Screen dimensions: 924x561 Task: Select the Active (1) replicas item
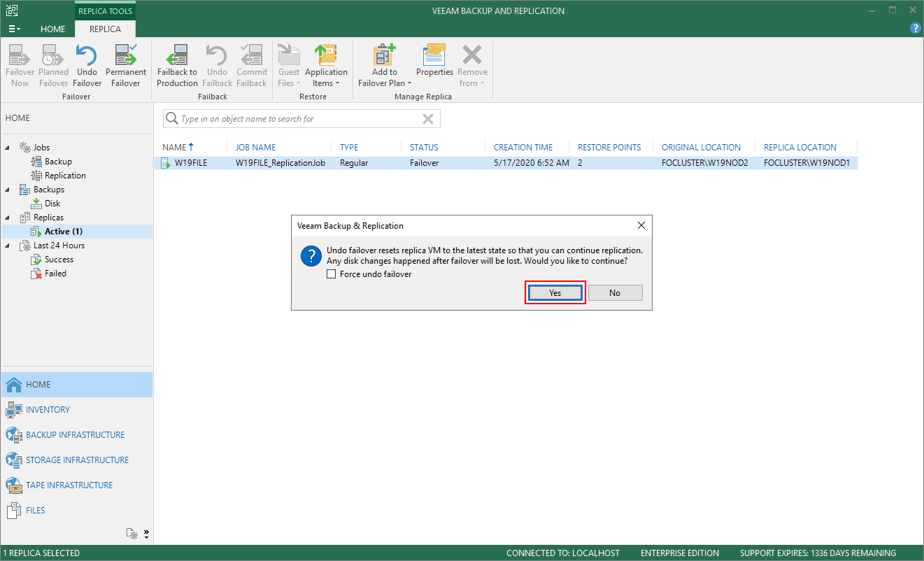[x=64, y=232]
